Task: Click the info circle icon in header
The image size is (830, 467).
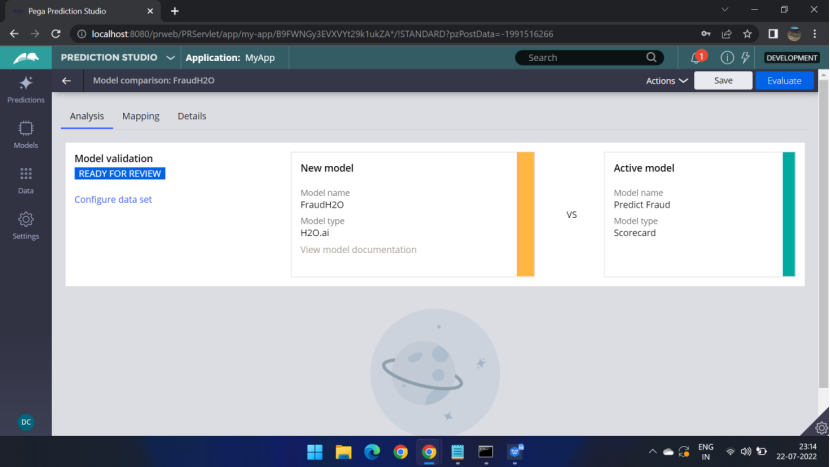Action: 727,57
